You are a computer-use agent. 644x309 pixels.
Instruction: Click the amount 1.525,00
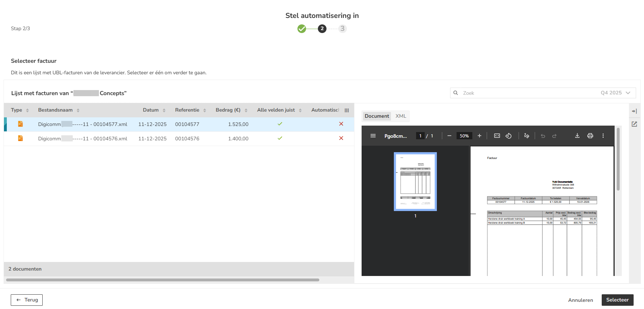(238, 124)
